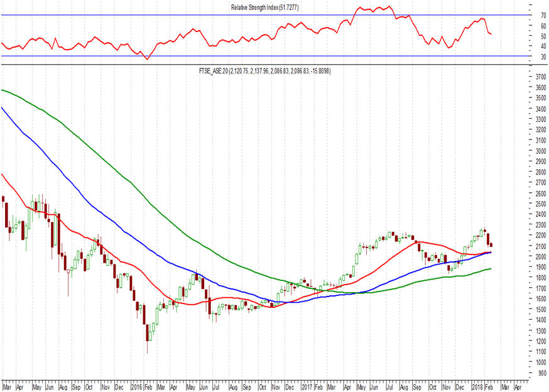
Task: Click the 2400 price axis label
Action: tap(541, 214)
